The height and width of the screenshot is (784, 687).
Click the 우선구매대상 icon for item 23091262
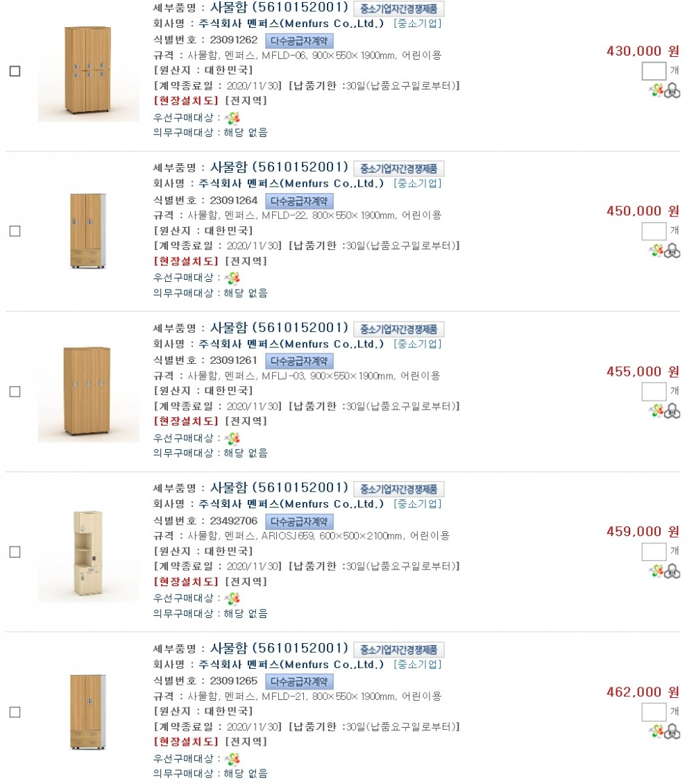232,117
